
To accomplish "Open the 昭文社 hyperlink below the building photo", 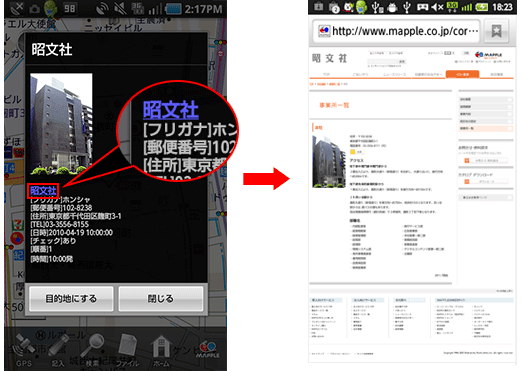I will pos(43,191).
